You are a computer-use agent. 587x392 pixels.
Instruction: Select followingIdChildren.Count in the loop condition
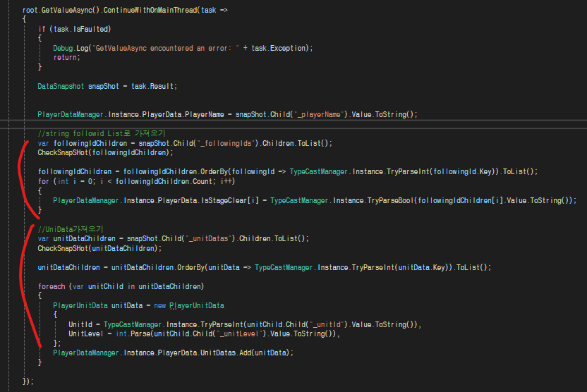pos(164,181)
